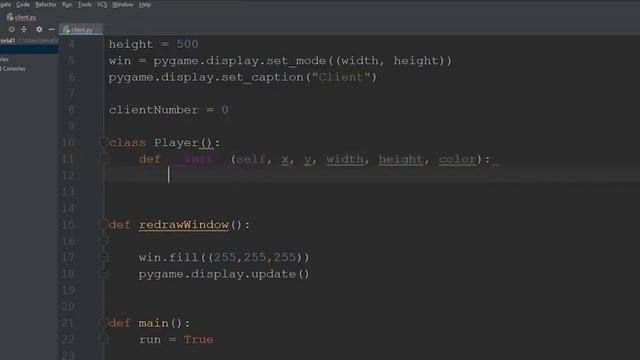Collapse the __init__ method fold marker

[x=104, y=159]
